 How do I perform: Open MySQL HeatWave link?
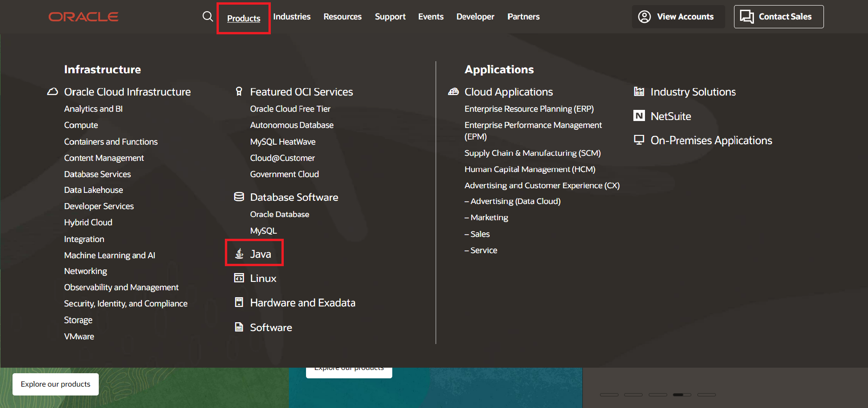(283, 142)
